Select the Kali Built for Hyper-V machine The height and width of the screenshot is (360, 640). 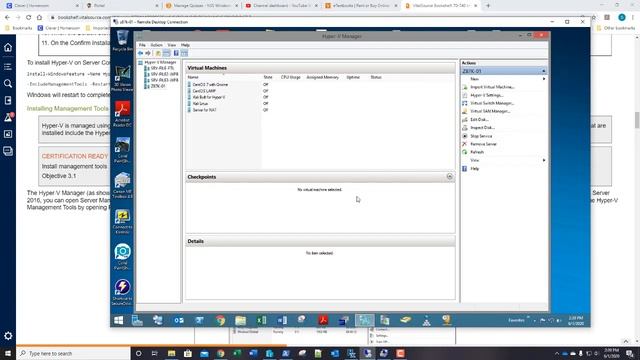pyautogui.click(x=207, y=97)
